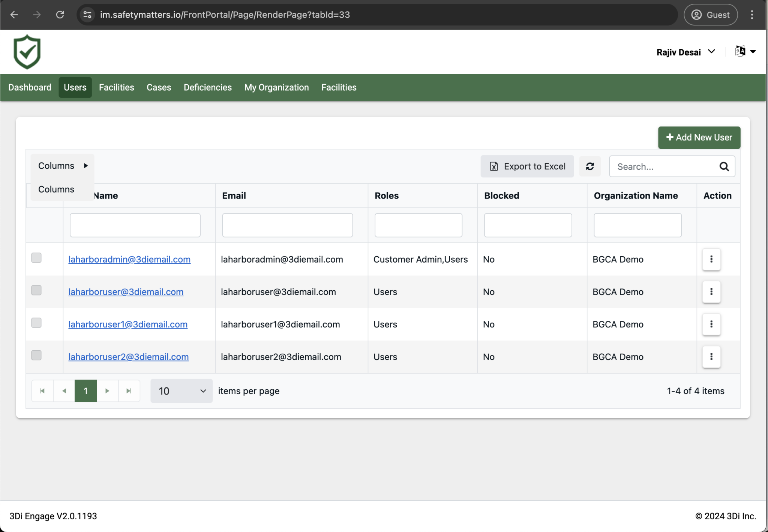Go to previous page in pager

[x=64, y=391]
